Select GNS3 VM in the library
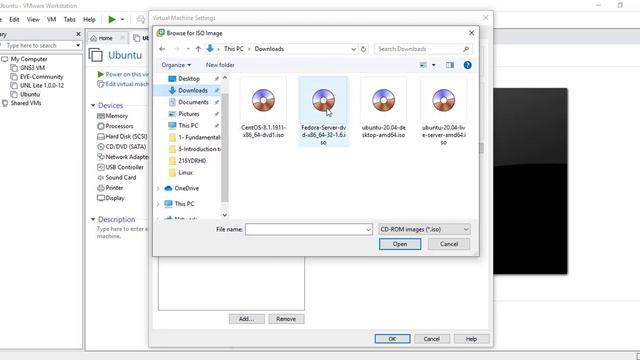This screenshot has height=360, width=640. 32,68
